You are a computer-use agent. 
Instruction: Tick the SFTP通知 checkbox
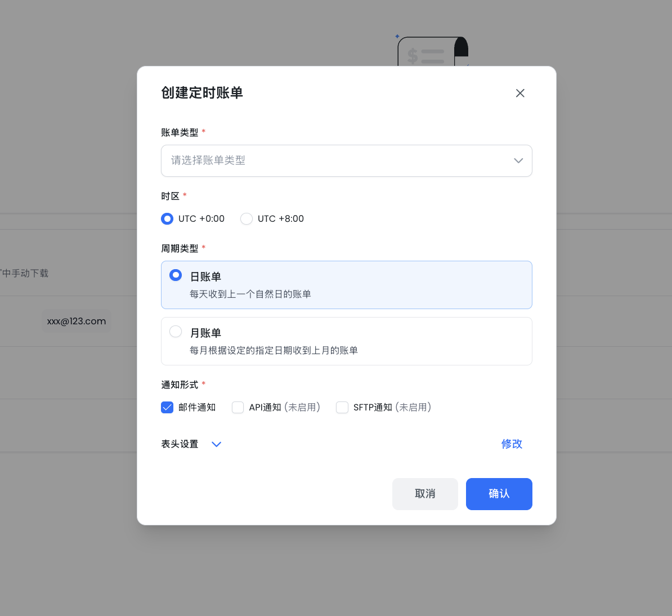[x=342, y=408]
